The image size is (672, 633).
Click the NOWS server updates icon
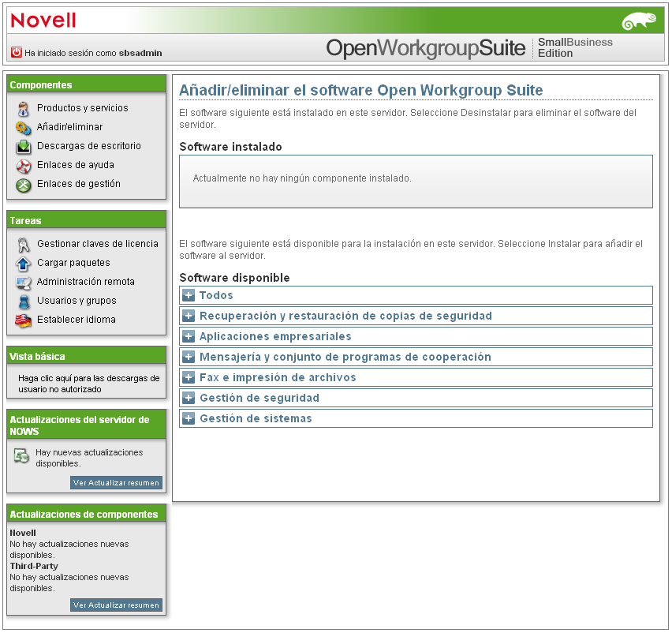click(21, 455)
